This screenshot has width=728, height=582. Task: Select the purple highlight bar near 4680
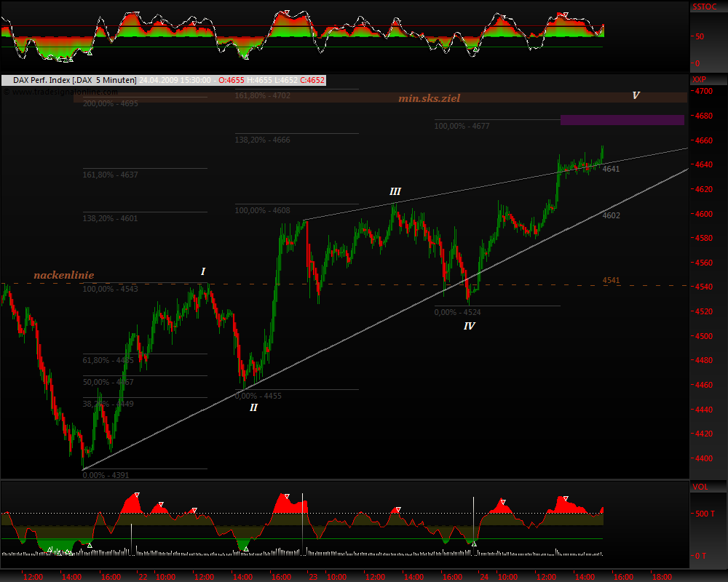pyautogui.click(x=621, y=119)
